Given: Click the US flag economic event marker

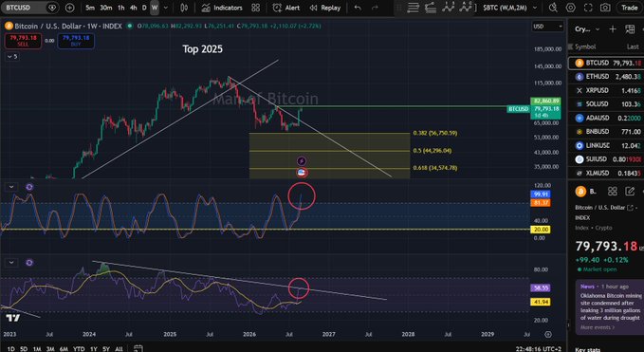Looking at the screenshot, I should point(302,173).
